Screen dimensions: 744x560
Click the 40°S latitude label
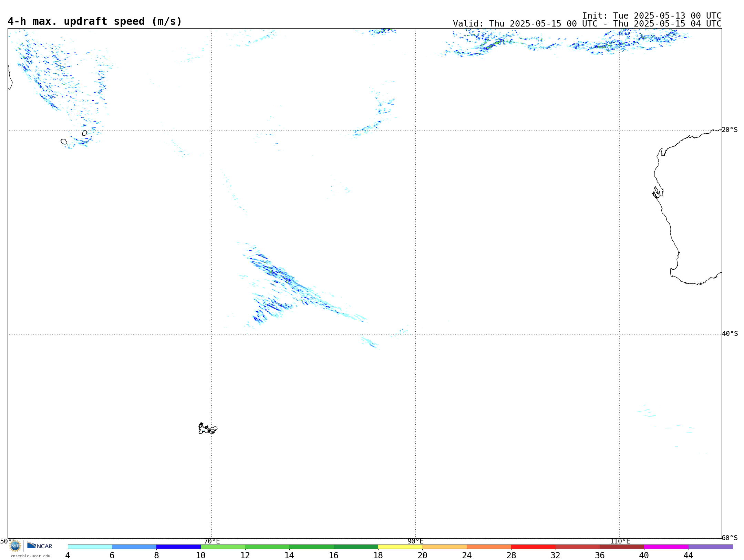[x=730, y=334]
